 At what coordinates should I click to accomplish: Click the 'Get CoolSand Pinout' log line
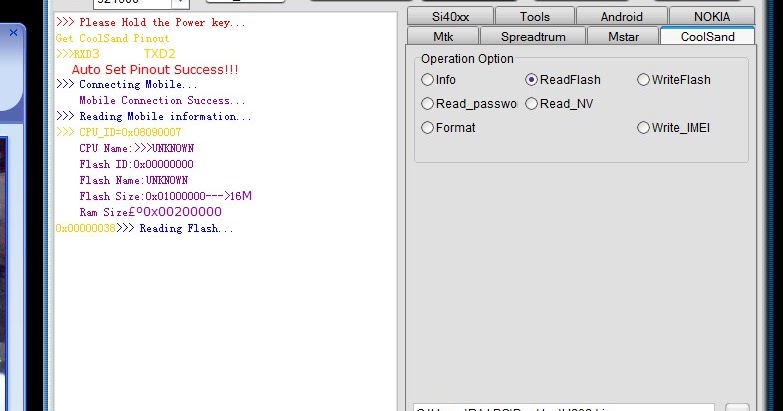(112, 38)
